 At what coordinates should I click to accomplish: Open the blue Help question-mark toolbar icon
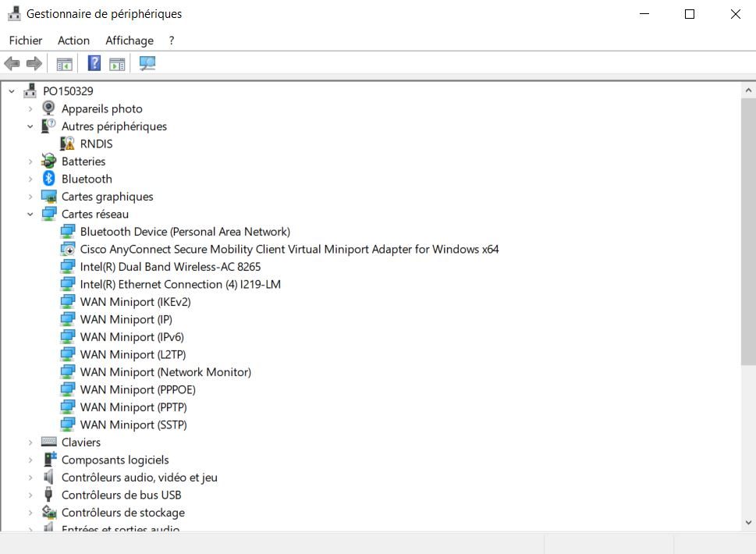pos(94,63)
